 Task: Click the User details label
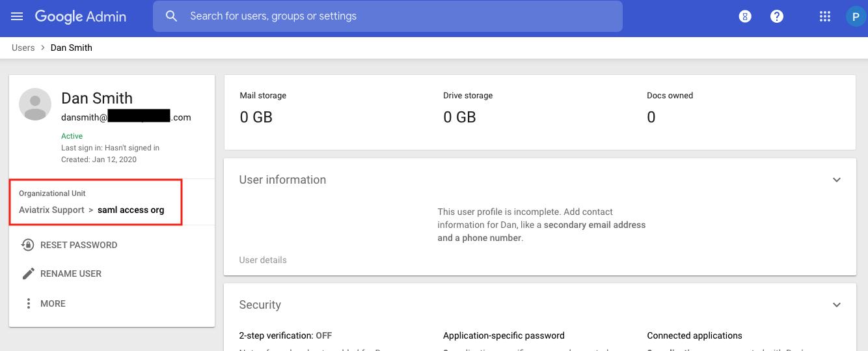tap(263, 260)
